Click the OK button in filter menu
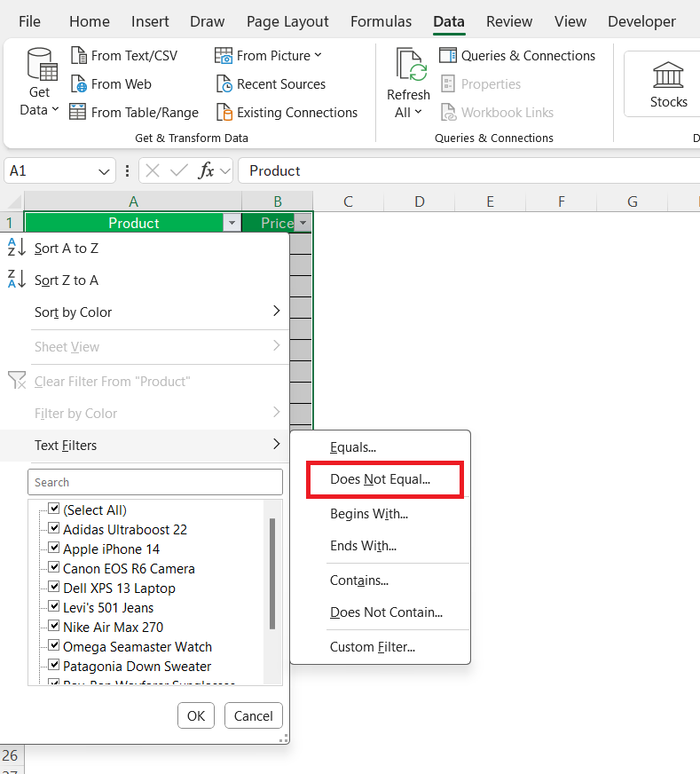 (x=195, y=715)
